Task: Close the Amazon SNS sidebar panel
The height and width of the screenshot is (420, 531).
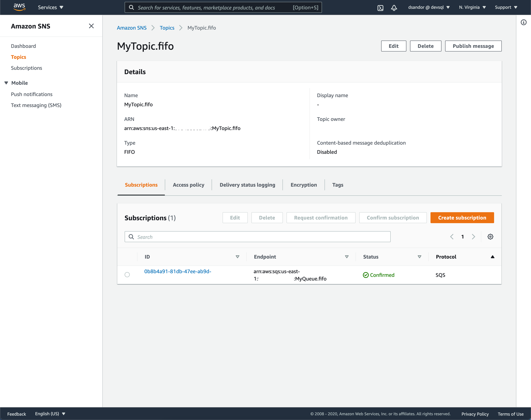Action: pyautogui.click(x=91, y=26)
